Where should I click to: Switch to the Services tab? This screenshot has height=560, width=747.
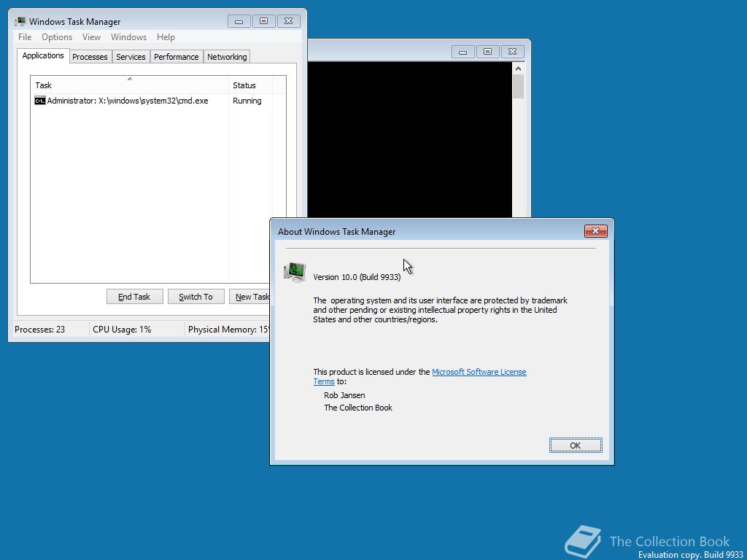131,57
